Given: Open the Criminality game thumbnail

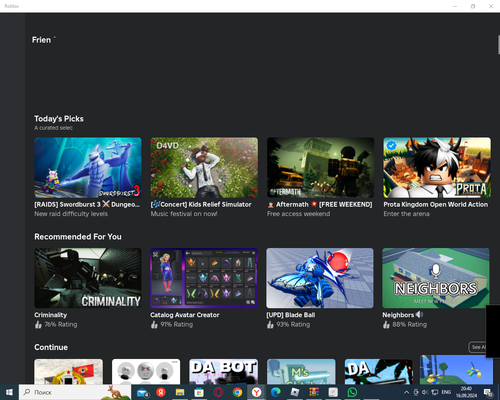Looking at the screenshot, I should [x=88, y=278].
